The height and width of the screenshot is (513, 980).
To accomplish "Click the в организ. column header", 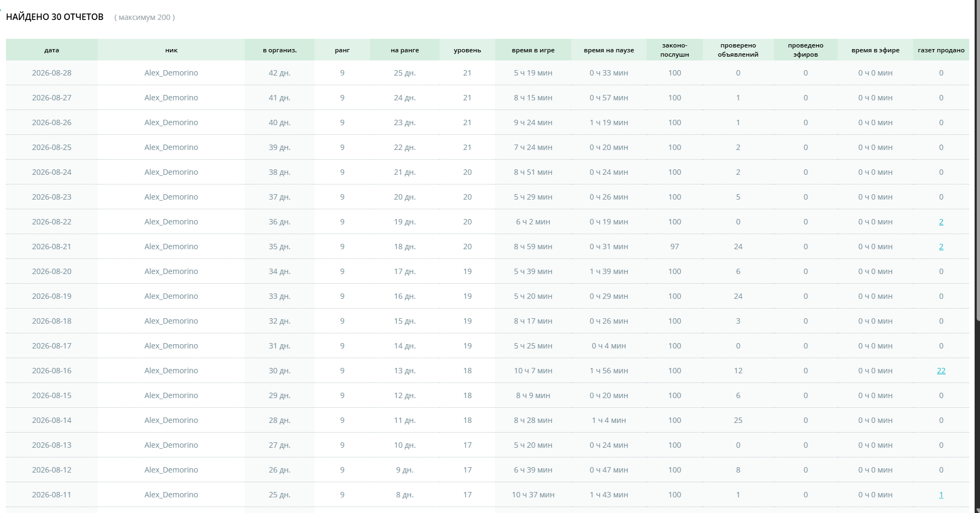I will [279, 50].
